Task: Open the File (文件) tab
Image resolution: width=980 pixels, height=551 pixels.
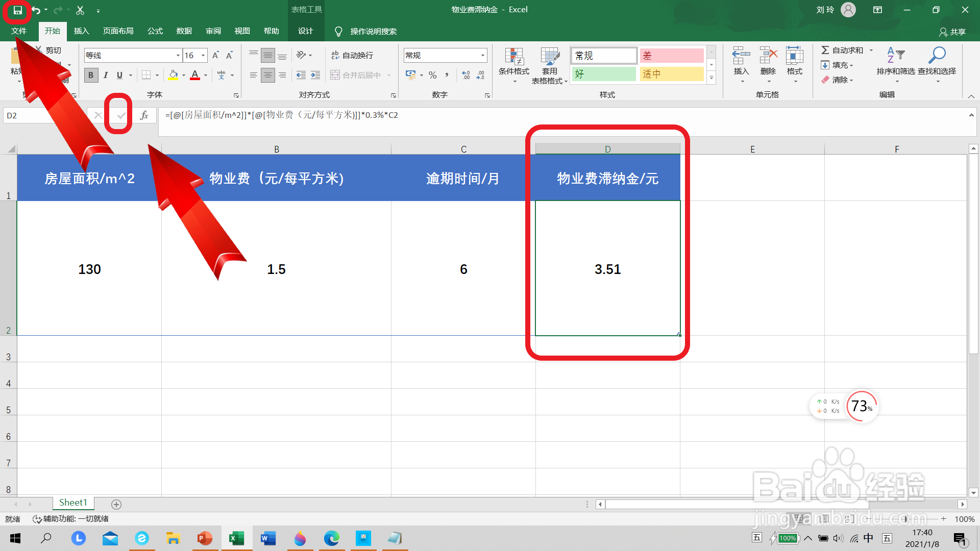Action: (x=19, y=31)
